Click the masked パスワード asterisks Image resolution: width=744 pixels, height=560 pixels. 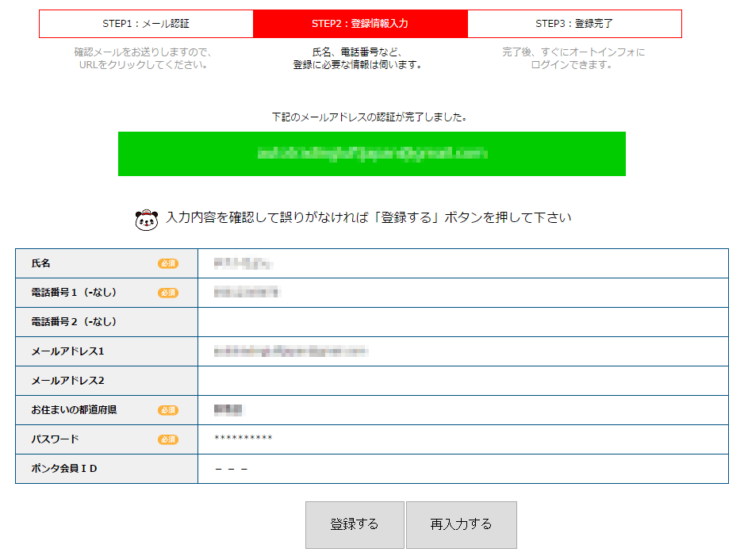[244, 439]
